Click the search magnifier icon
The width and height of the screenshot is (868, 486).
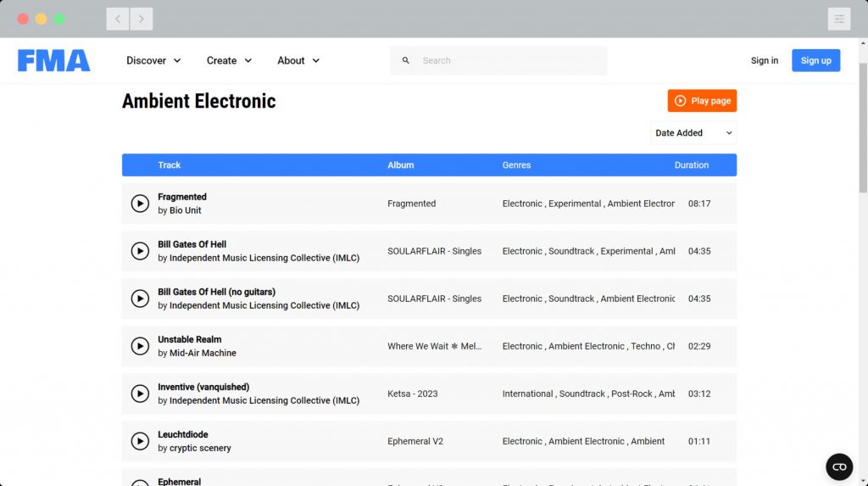tap(406, 61)
